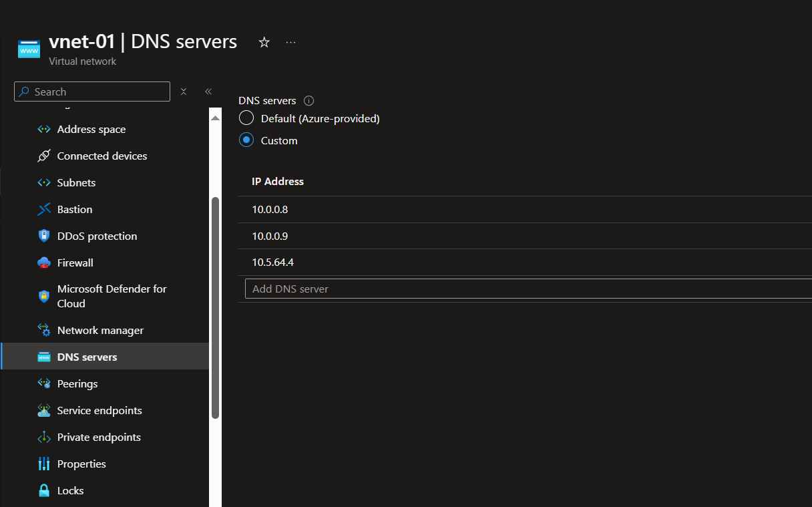Click the Peerings icon
Image resolution: width=812 pixels, height=507 pixels.
[44, 384]
